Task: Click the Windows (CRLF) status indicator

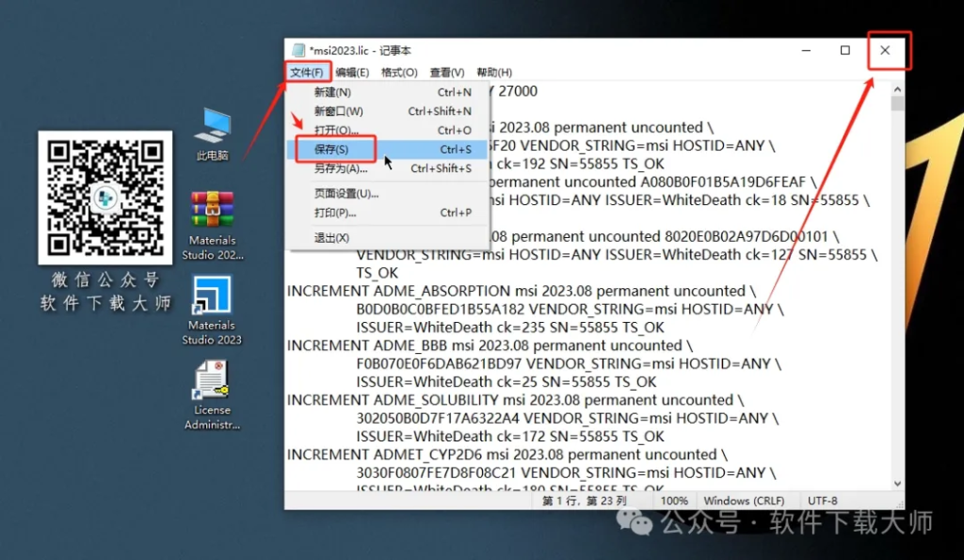Action: coord(747,500)
